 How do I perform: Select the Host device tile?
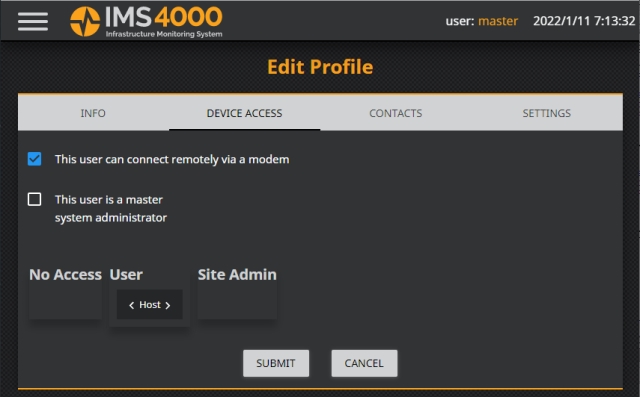click(150, 304)
